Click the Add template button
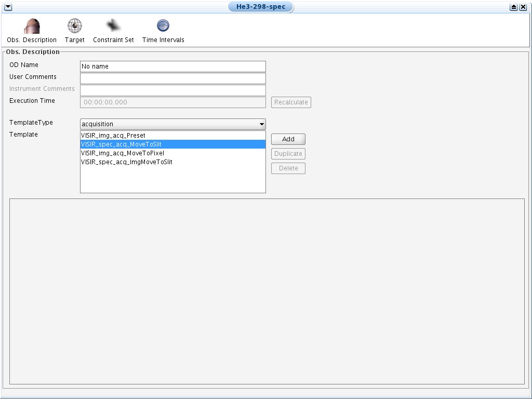The image size is (532, 399). coord(288,139)
